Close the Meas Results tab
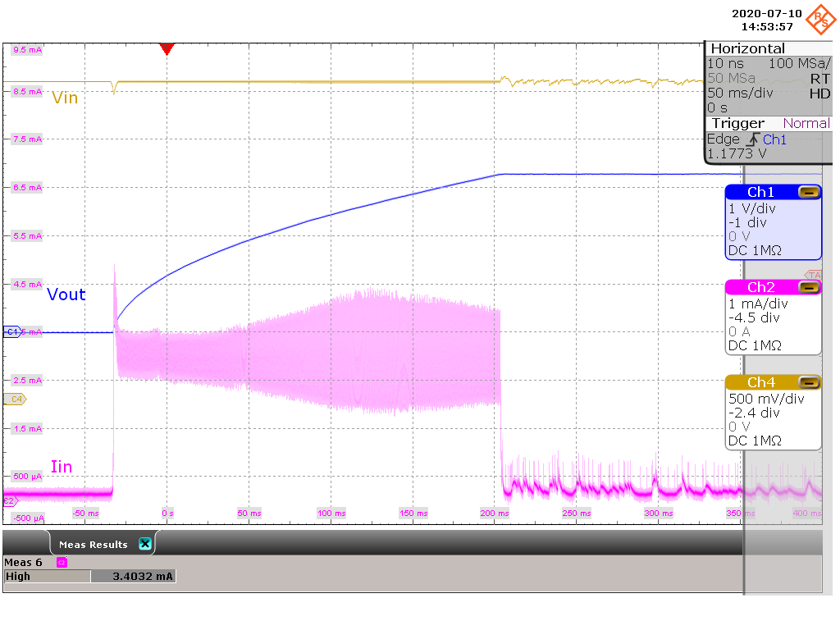Screen dimensions: 840x630 (144, 543)
